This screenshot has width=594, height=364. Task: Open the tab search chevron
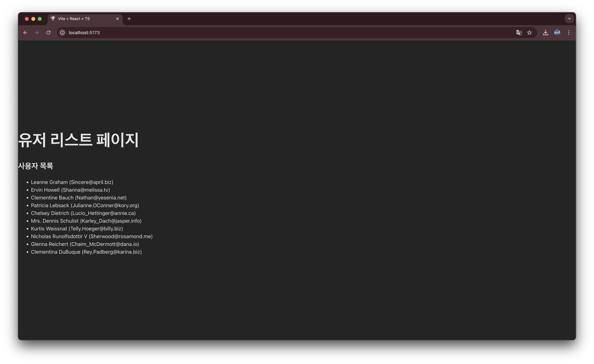pyautogui.click(x=569, y=19)
